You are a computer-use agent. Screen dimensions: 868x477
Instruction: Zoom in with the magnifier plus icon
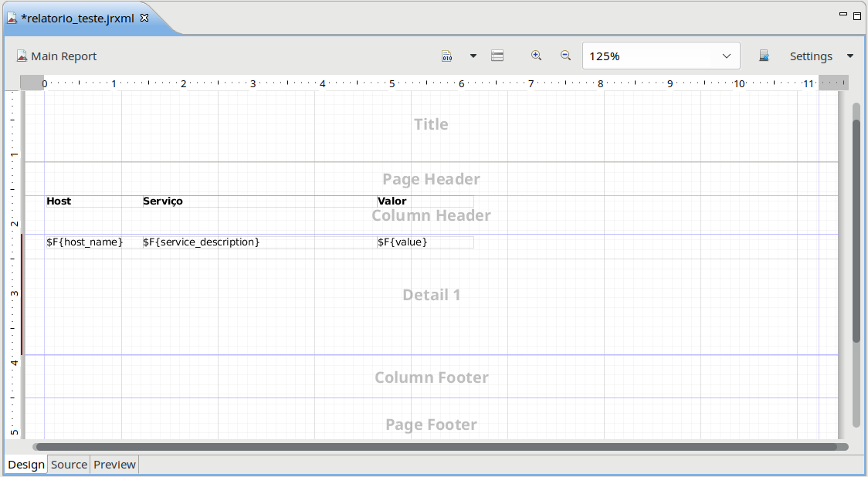(x=536, y=56)
